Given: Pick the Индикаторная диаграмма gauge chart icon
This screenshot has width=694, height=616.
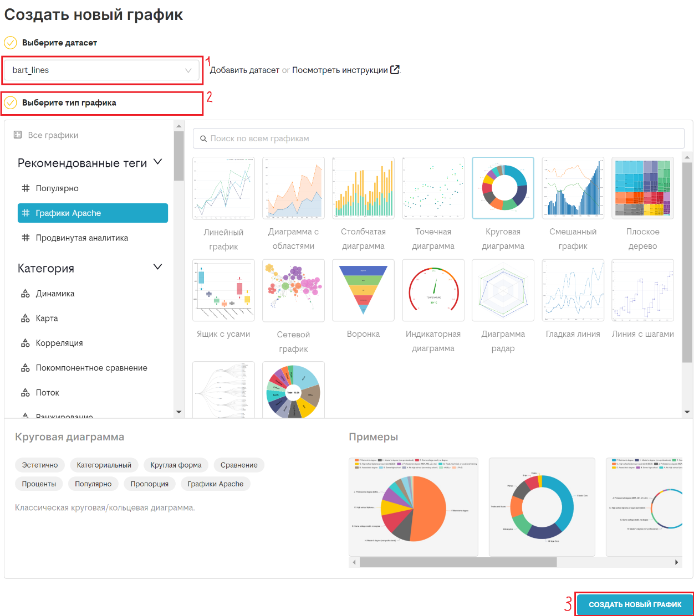Looking at the screenshot, I should (433, 290).
